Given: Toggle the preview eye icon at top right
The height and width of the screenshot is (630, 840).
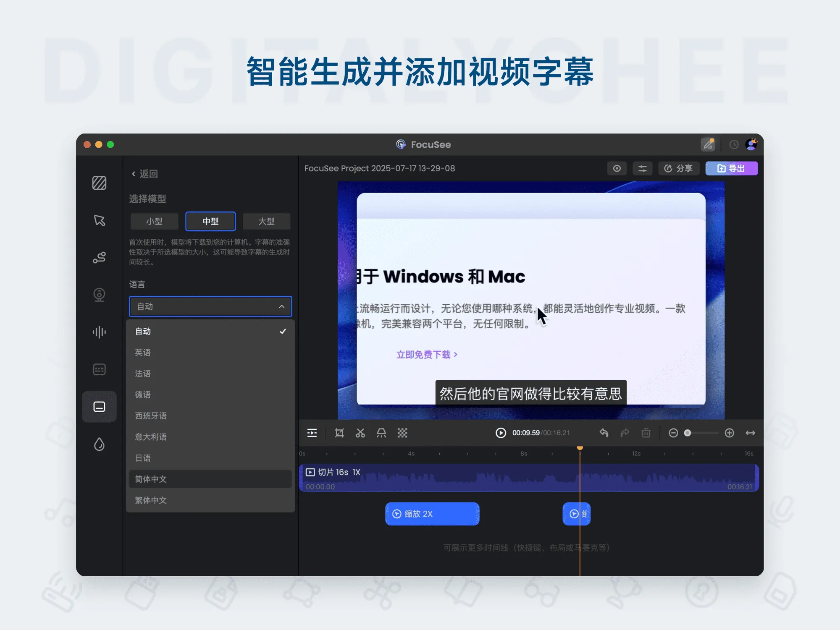Looking at the screenshot, I should pos(617,168).
